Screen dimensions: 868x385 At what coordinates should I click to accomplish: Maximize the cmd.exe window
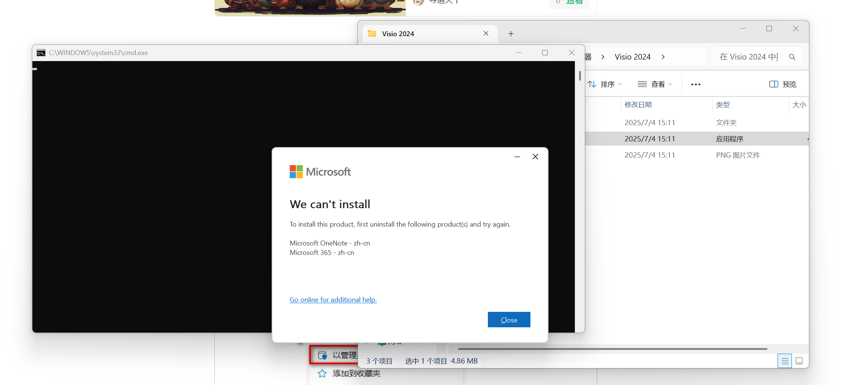[x=545, y=53]
